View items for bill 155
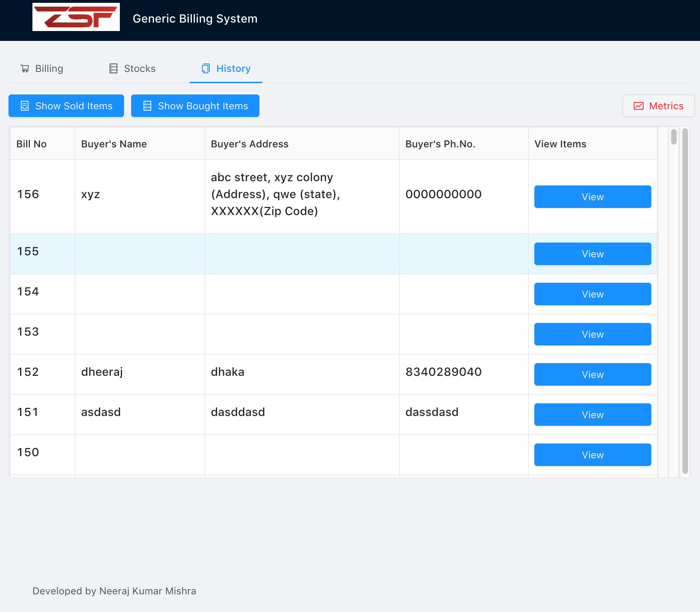The width and height of the screenshot is (700, 612). [592, 254]
